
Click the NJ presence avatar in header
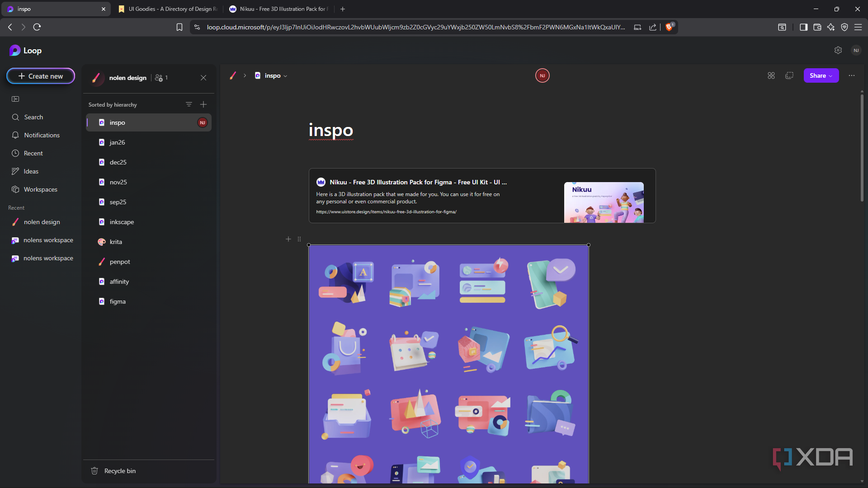point(542,75)
